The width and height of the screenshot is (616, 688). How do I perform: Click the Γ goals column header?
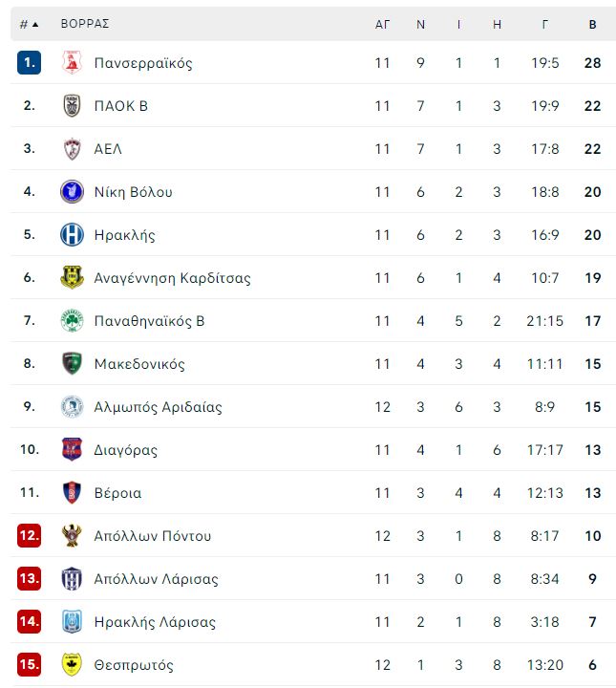tap(545, 24)
